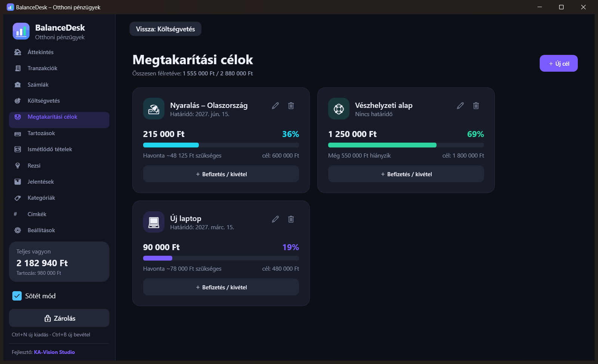Click Befizetés / kivétel on Nyaralás card
598x364 pixels.
(x=221, y=174)
